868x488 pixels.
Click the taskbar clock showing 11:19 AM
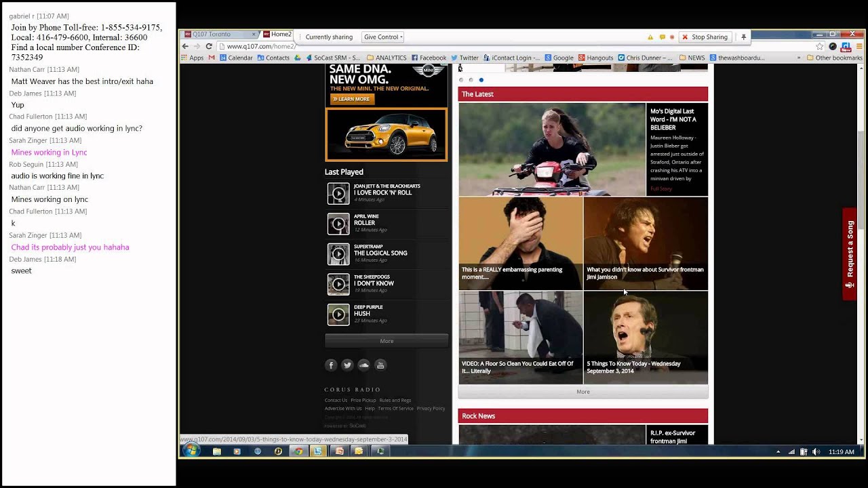(x=842, y=452)
